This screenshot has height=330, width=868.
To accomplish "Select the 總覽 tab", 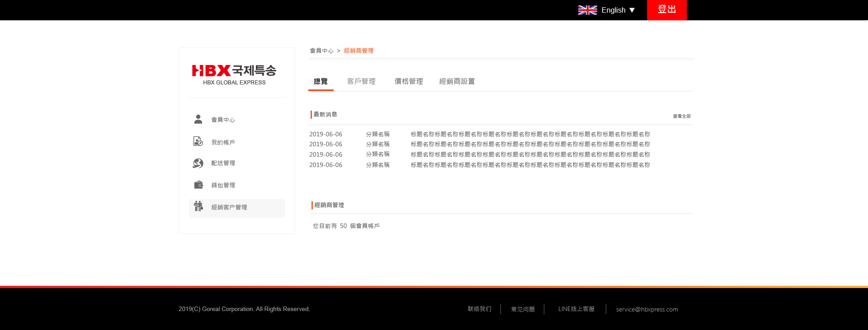I will tap(321, 81).
